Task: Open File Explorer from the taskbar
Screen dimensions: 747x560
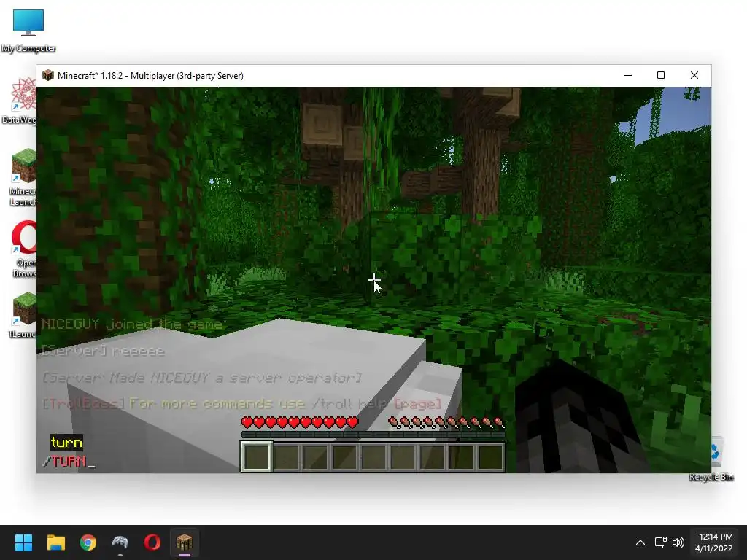Action: click(55, 542)
